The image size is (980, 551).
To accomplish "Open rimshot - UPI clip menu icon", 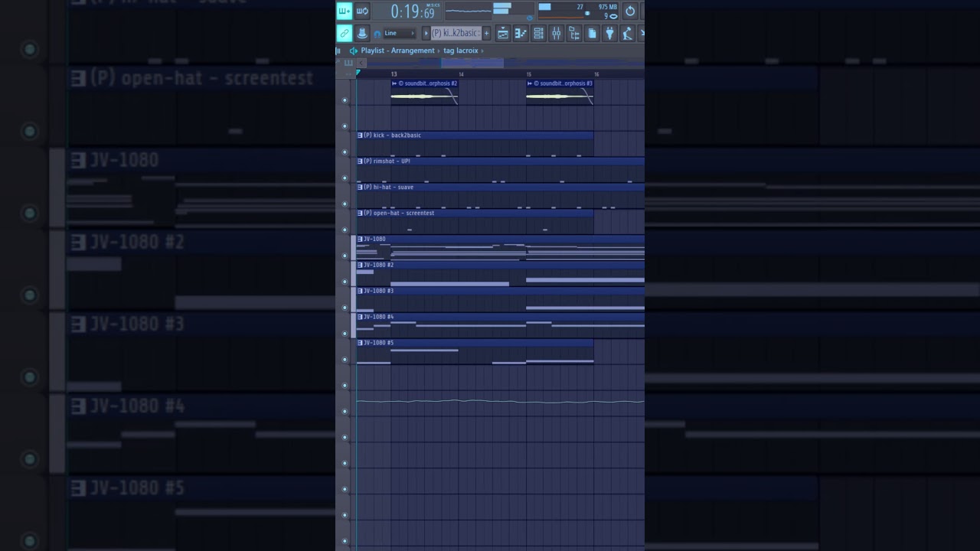I will (360, 161).
